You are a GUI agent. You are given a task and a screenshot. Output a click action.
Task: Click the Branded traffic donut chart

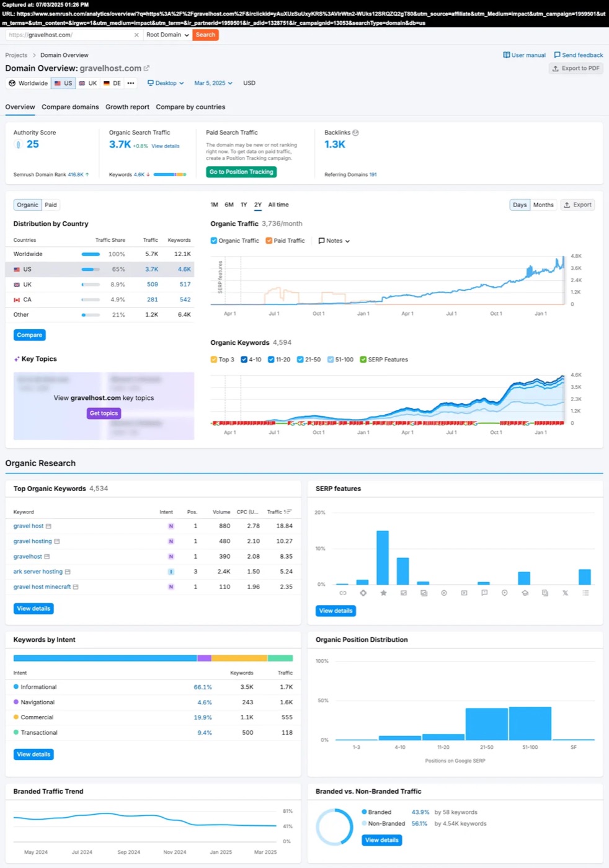click(334, 827)
